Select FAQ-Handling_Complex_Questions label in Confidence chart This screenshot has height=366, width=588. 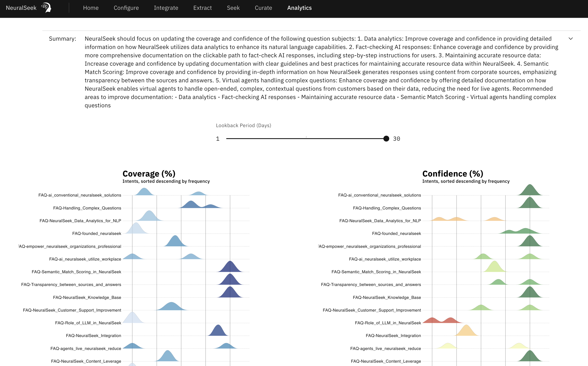click(387, 208)
